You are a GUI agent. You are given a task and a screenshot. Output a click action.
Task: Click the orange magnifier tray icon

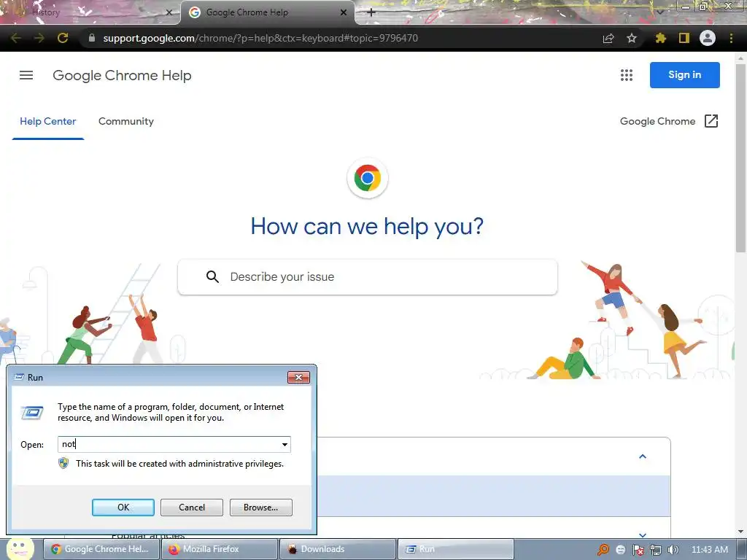pos(603,550)
